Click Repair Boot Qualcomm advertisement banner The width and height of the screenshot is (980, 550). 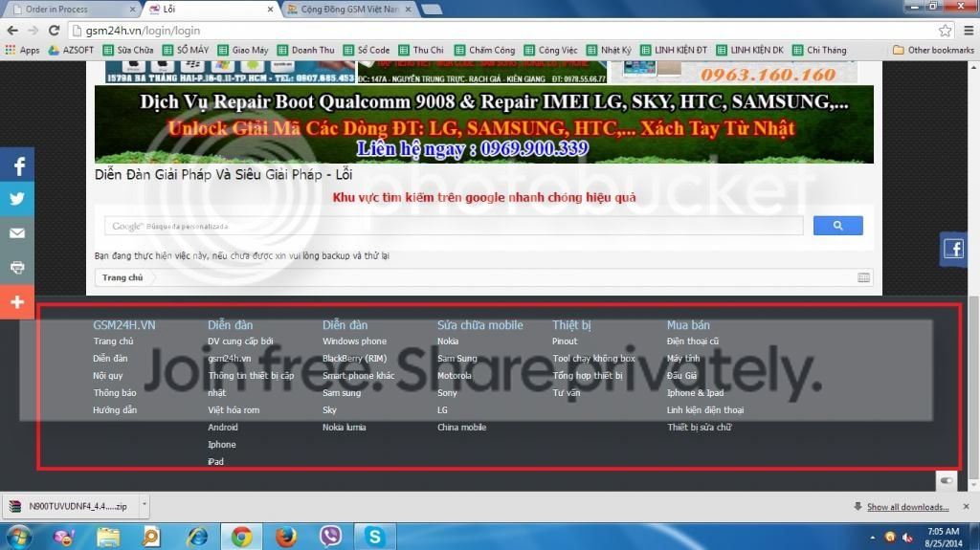click(483, 124)
